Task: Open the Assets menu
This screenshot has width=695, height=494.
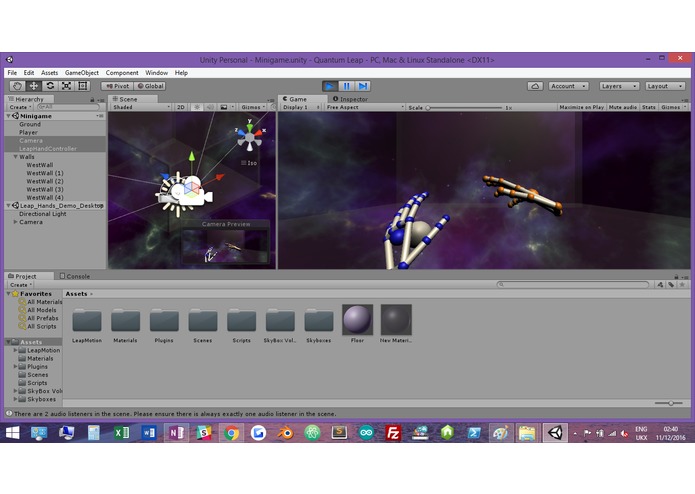Action: (49, 73)
